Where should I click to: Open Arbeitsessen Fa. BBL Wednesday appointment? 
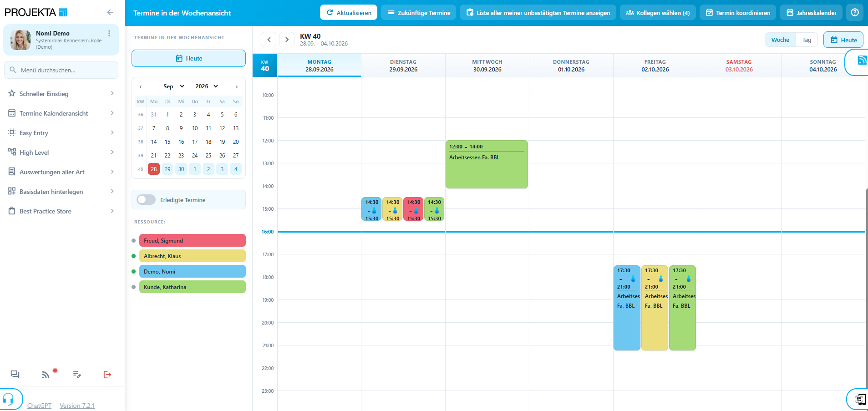(487, 164)
